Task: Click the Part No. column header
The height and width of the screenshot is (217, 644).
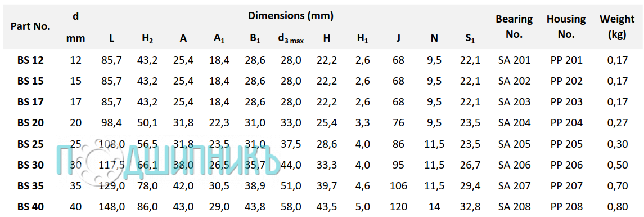Action: 30,26
